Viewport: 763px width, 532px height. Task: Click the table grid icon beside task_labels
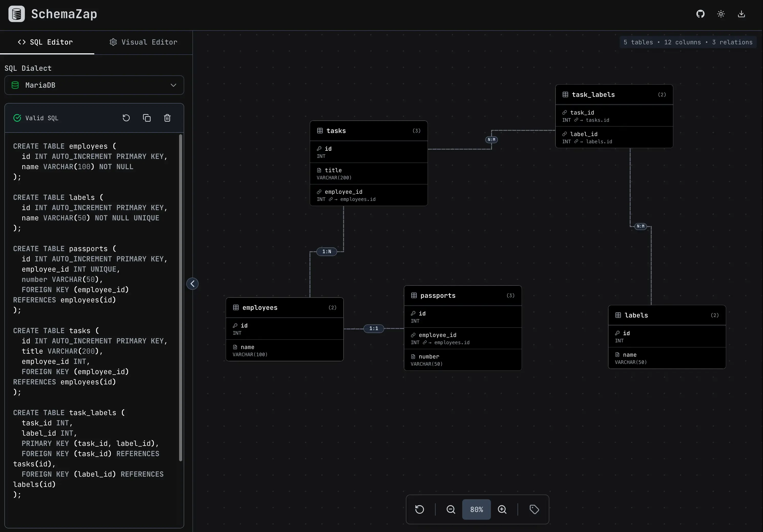565,95
